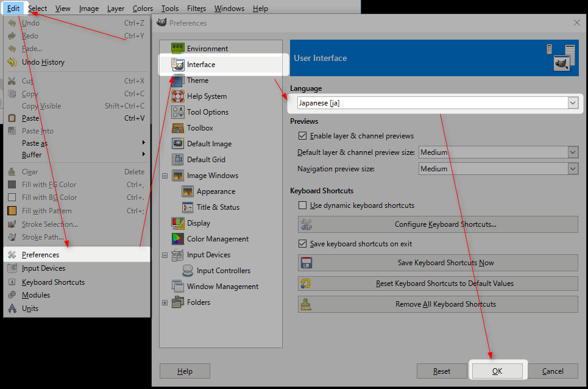Collapse the Input Devices tree node
This screenshot has height=389, width=588.
[x=165, y=255]
